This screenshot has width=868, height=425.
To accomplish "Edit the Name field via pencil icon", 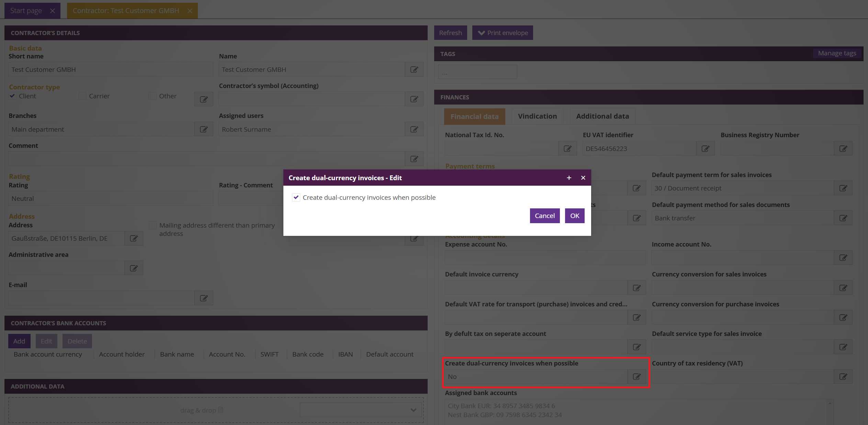I will (x=414, y=69).
